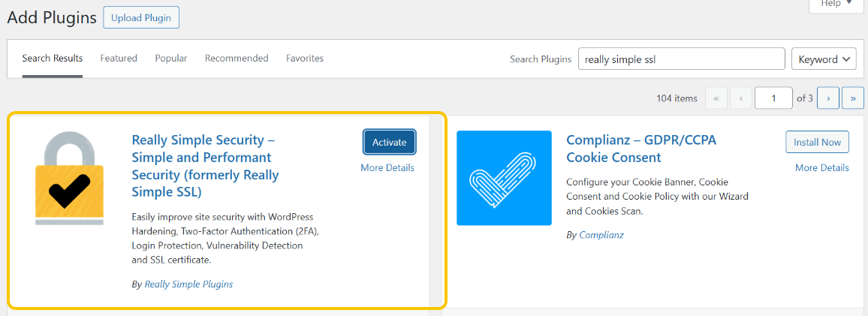The width and height of the screenshot is (868, 316).
Task: Open the Complianz GDPR/CCPA Cookie Consent title
Action: [641, 149]
